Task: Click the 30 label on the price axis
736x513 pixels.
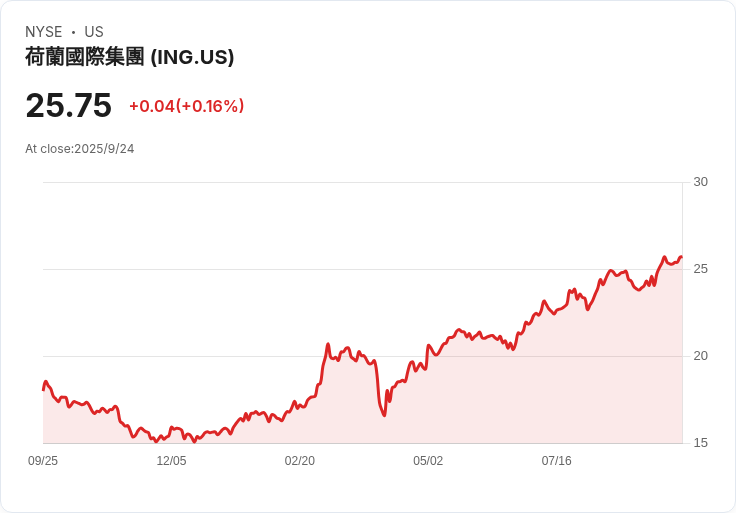Action: click(x=700, y=182)
